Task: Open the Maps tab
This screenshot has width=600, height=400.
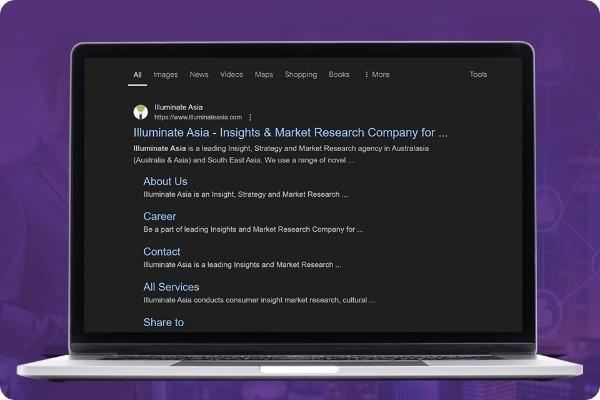Action: coord(264,75)
